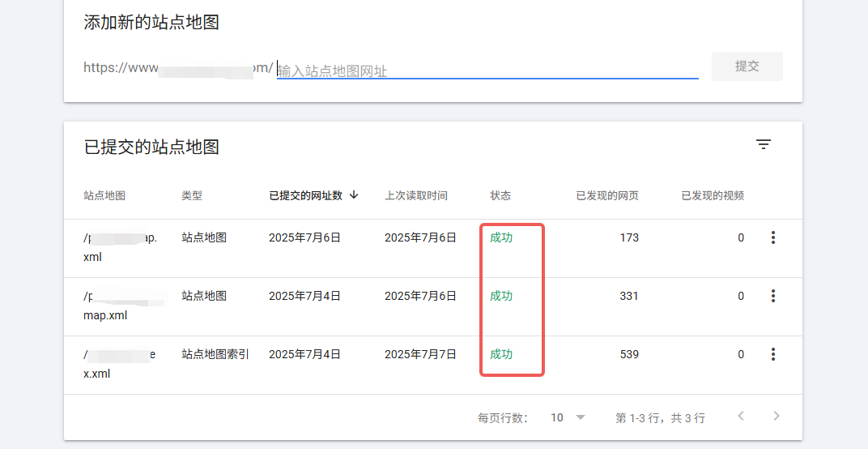The height and width of the screenshot is (449, 868).
Task: Click the 输入站点地图网址 input field
Action: click(x=486, y=71)
